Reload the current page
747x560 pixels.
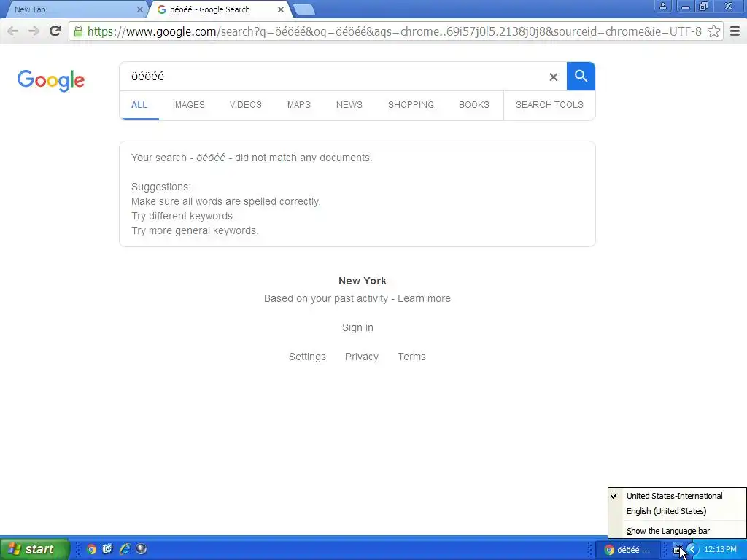point(55,31)
